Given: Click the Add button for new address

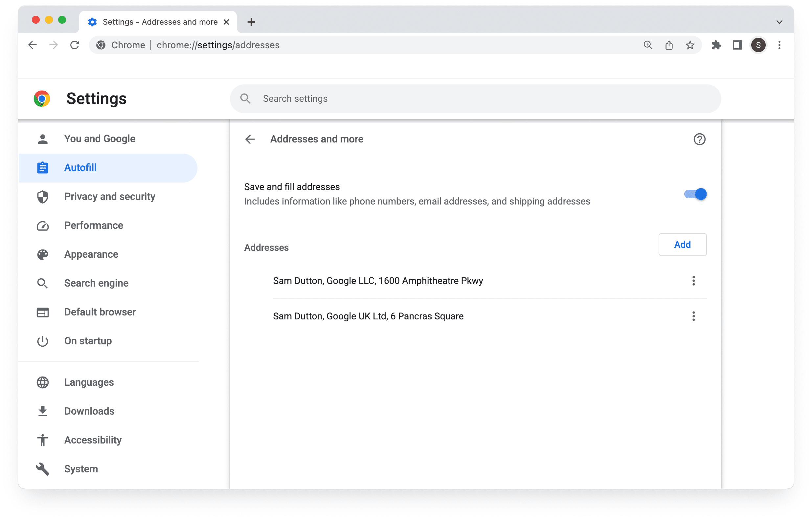Looking at the screenshot, I should tap(682, 244).
